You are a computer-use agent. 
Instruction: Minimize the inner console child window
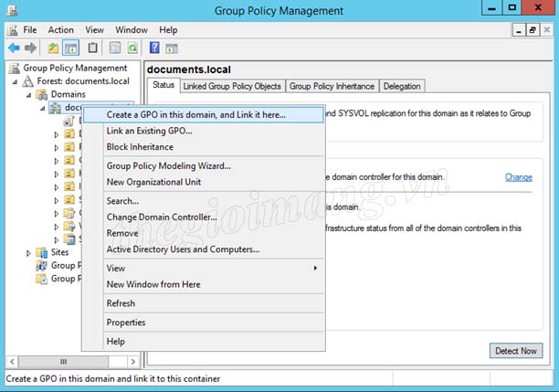(x=519, y=30)
